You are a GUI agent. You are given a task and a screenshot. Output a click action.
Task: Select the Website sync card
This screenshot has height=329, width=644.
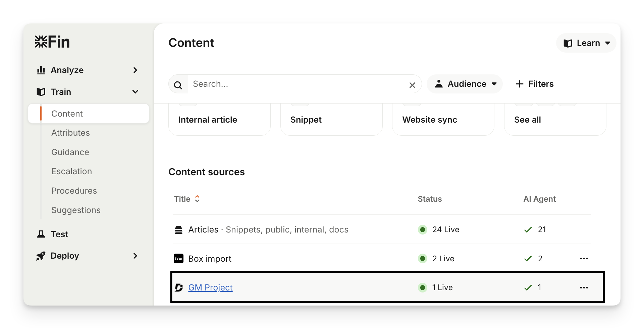(443, 120)
